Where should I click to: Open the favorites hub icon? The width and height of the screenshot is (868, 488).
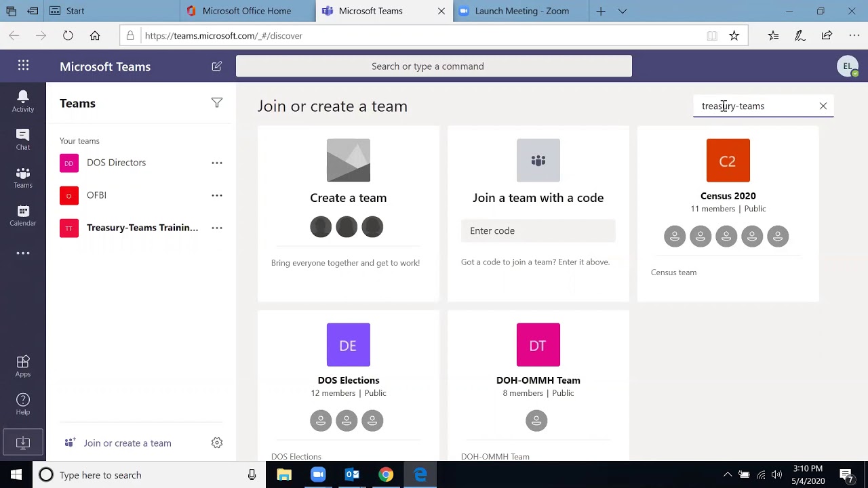[x=773, y=36]
